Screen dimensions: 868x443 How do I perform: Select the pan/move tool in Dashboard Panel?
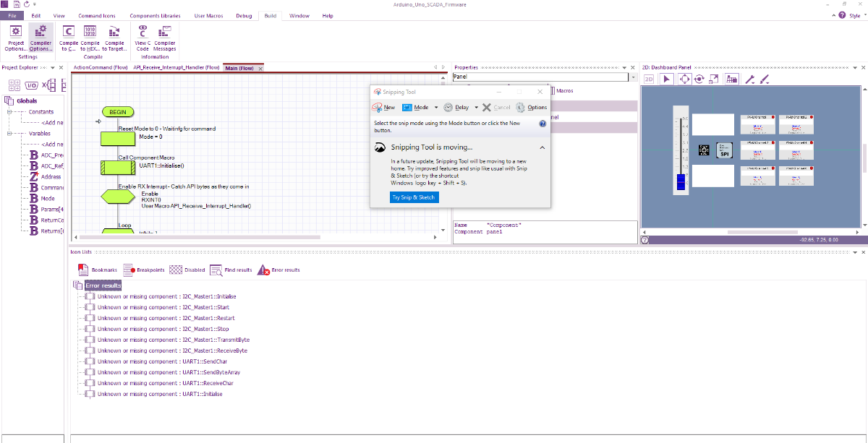pos(684,79)
